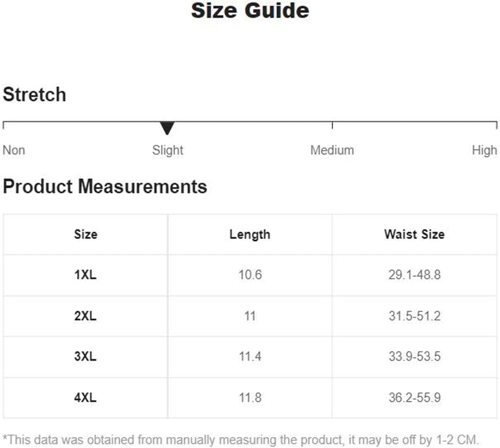Viewport: 500px width, 448px height.
Task: Click the 11.4 length cell
Action: coord(250,356)
